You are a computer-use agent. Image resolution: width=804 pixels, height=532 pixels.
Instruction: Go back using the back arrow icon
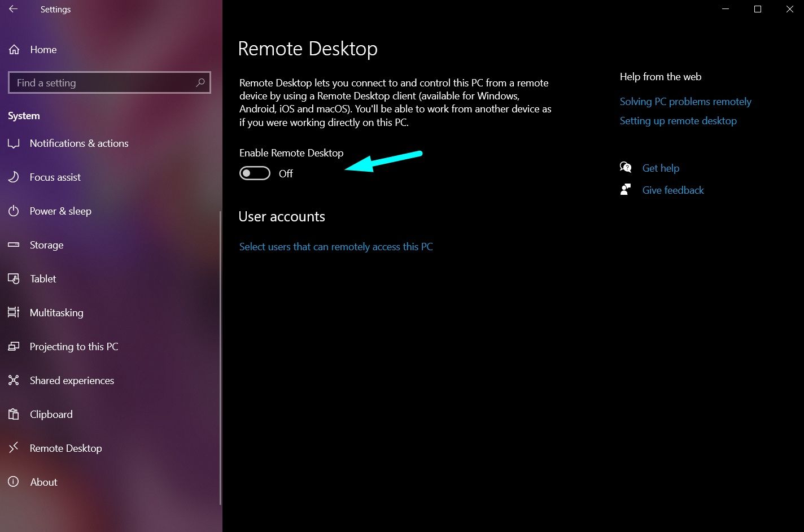(13, 9)
